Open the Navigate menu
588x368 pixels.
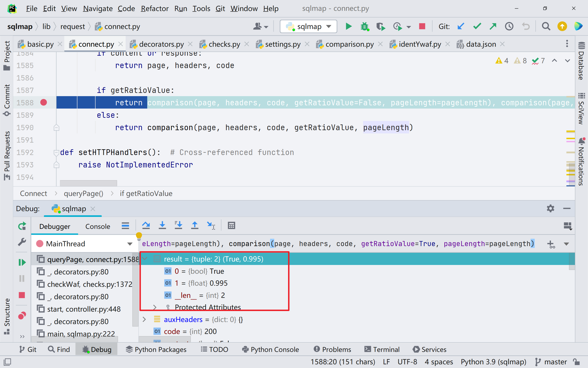pos(98,9)
